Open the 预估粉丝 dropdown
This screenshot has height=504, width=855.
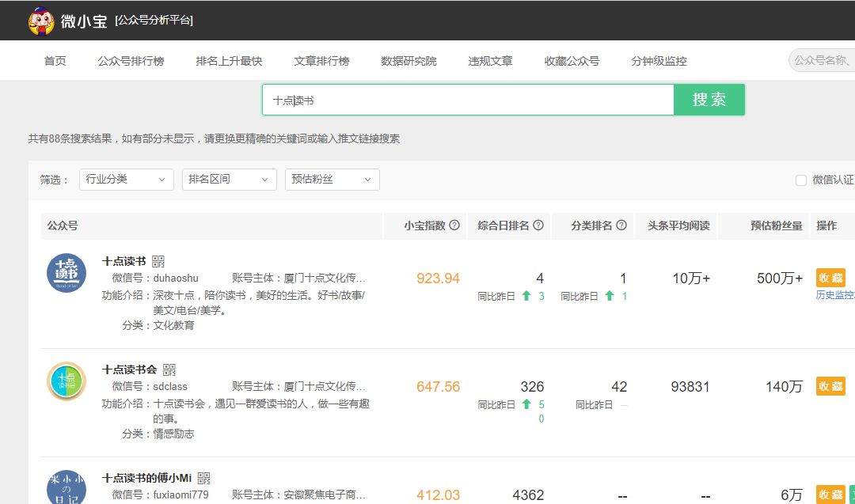click(x=332, y=180)
